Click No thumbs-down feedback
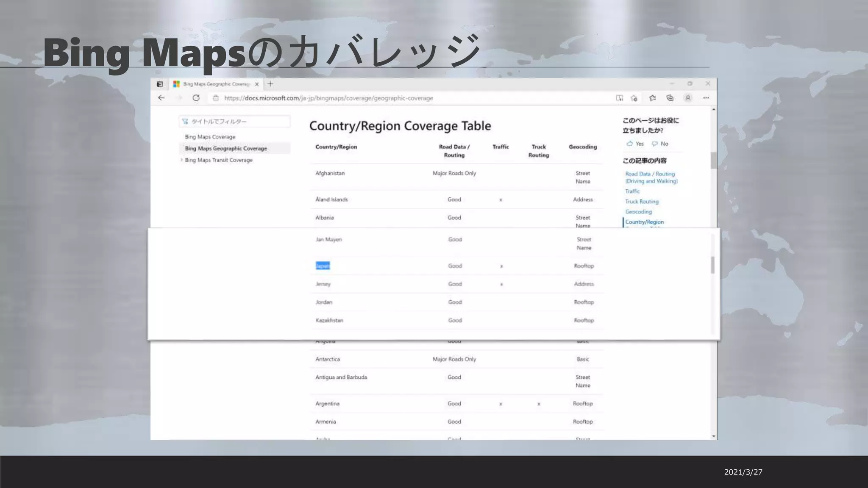Viewport: 868px width, 488px height. [660, 144]
